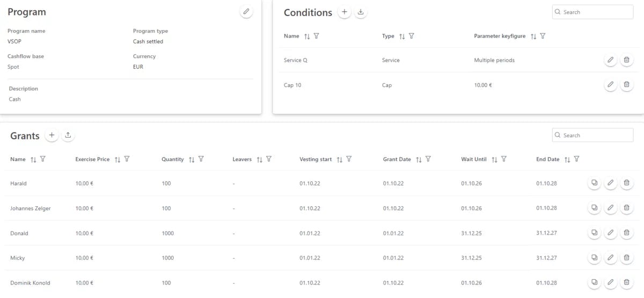Open filter for Parameter keyfigure column
The image size is (644, 298).
click(x=543, y=36)
